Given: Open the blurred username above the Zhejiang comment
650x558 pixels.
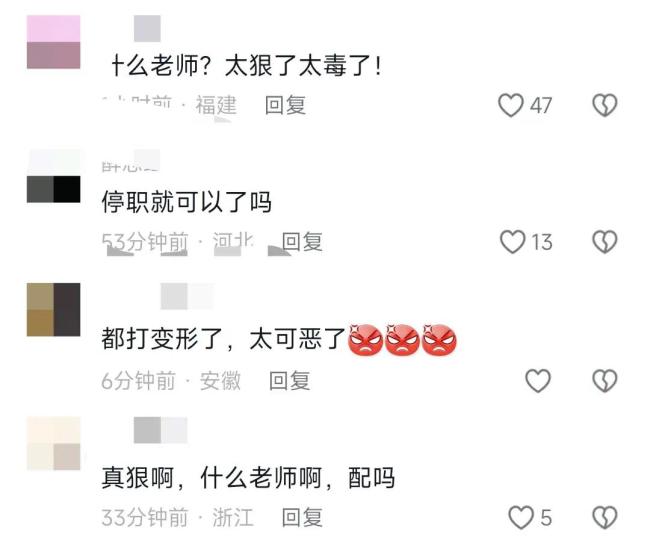Looking at the screenshot, I should point(160,430).
